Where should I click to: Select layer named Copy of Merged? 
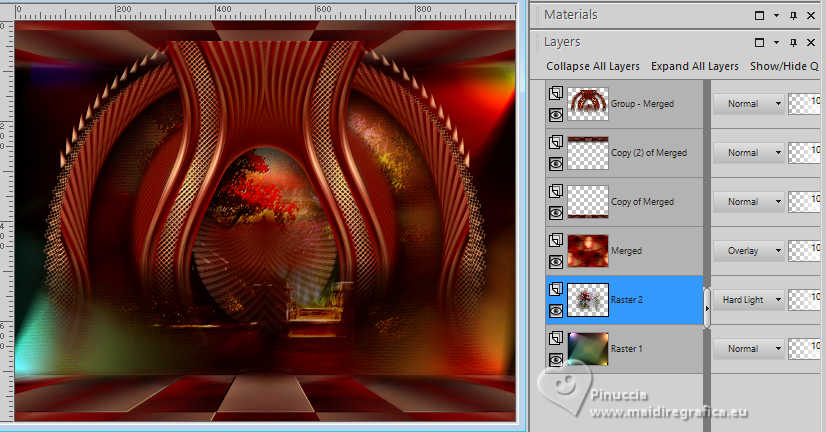pos(642,202)
